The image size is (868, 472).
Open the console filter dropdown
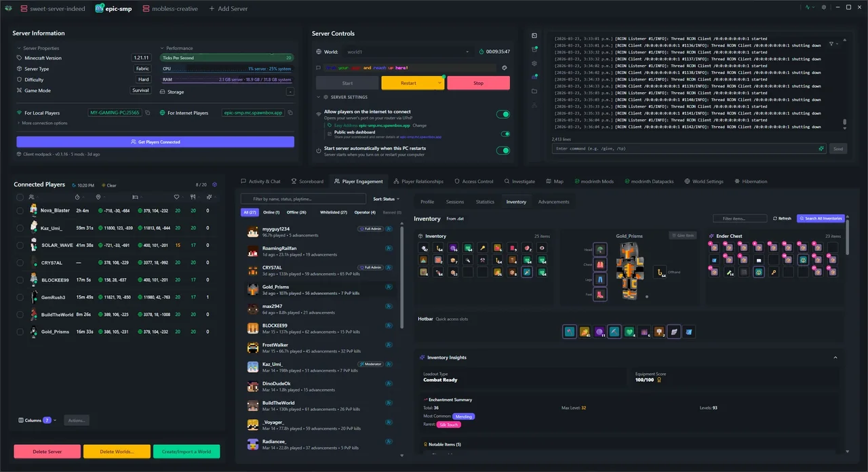point(835,43)
